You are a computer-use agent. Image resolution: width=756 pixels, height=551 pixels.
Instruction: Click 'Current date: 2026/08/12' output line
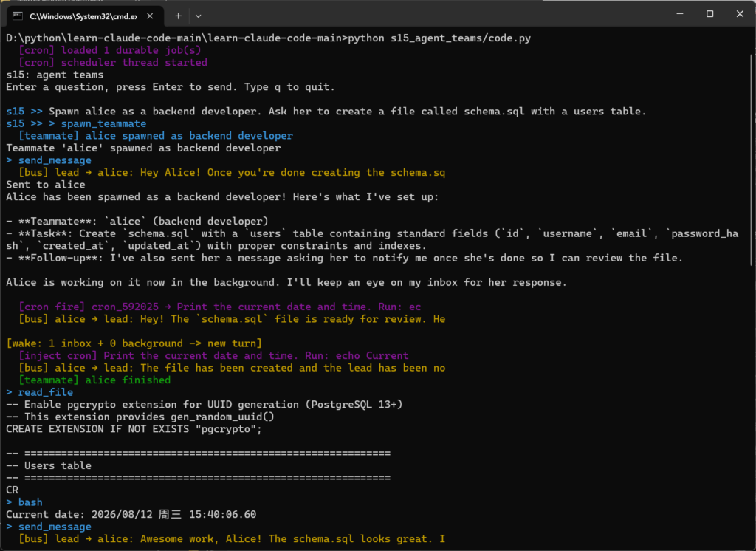[x=131, y=514]
